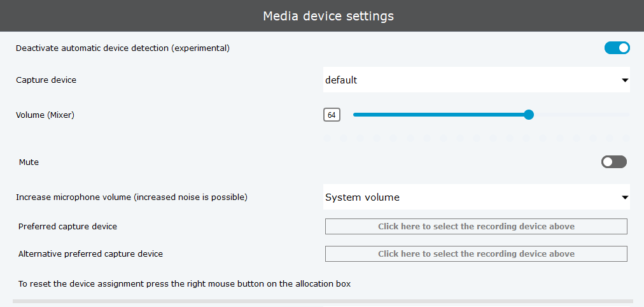The width and height of the screenshot is (644, 307).
Task: Click the Volume (Mixer) label
Action: coord(45,115)
